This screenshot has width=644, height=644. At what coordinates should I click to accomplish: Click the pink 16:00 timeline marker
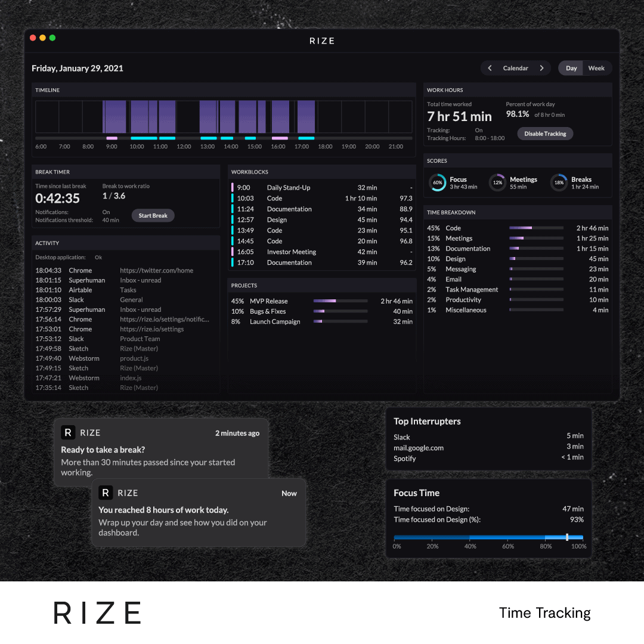pyautogui.click(x=280, y=138)
